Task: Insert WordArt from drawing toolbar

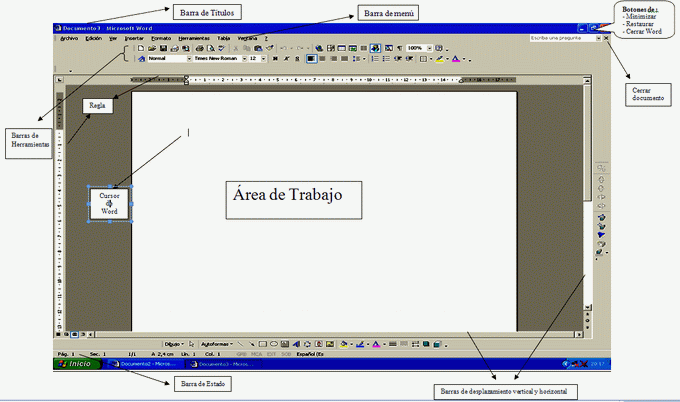Action: (x=296, y=344)
